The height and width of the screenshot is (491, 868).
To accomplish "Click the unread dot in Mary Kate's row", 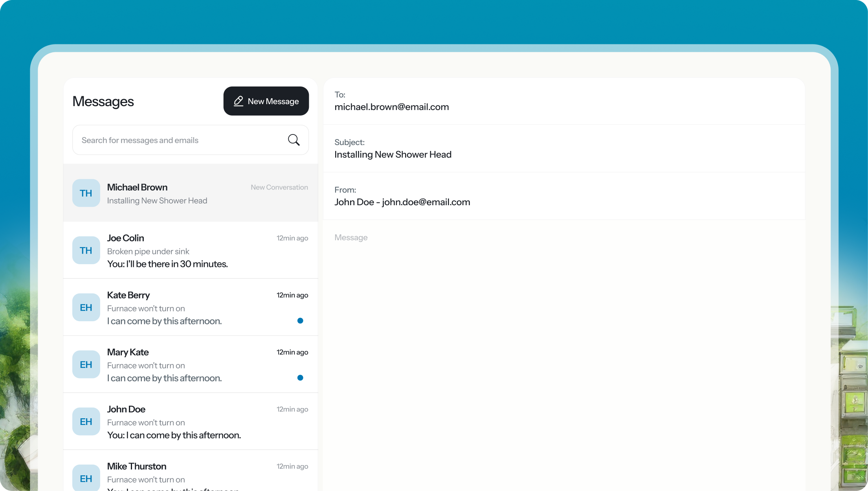I will pyautogui.click(x=300, y=378).
